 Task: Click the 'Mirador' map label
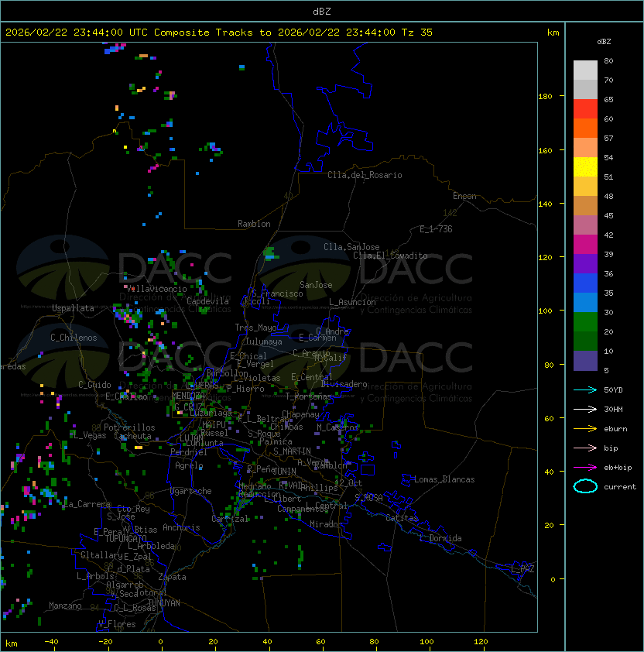(326, 524)
